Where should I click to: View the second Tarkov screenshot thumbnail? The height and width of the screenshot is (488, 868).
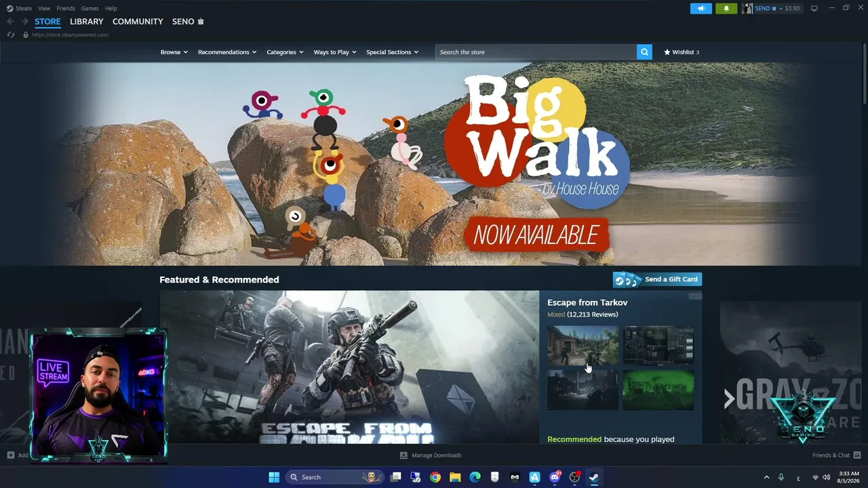coord(658,346)
